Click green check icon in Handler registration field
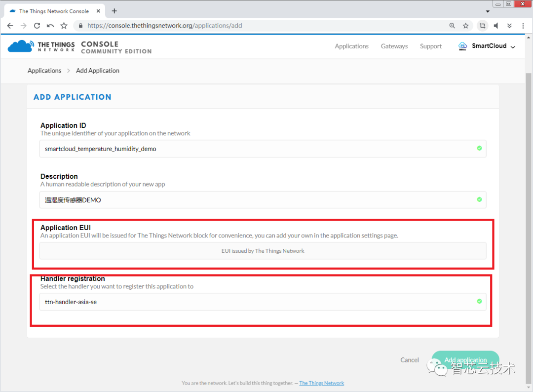 coord(479,301)
